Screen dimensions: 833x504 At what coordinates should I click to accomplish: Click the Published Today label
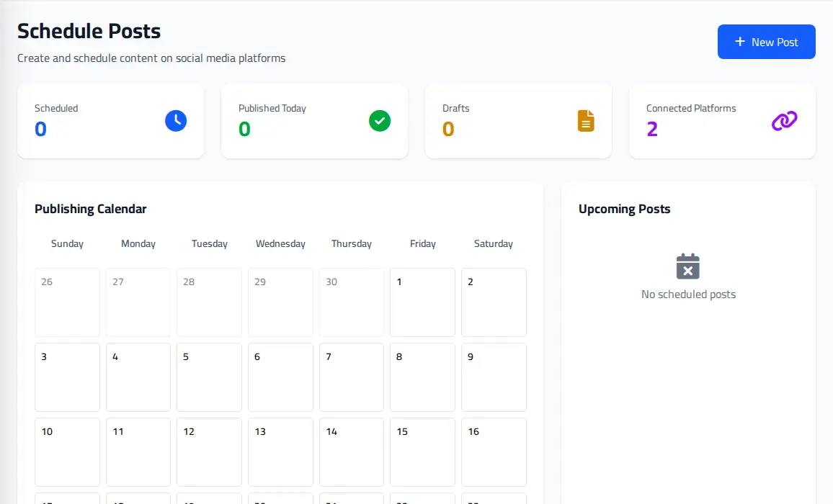click(x=272, y=108)
